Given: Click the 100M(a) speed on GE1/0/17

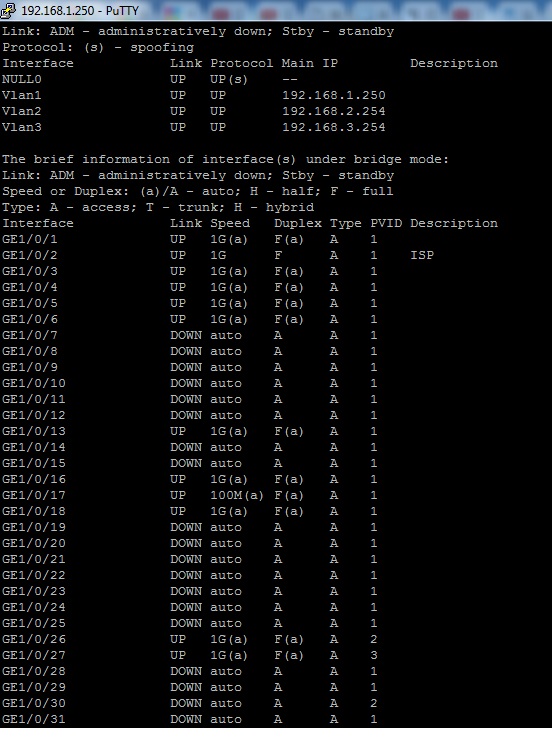Looking at the screenshot, I should 237,496.
